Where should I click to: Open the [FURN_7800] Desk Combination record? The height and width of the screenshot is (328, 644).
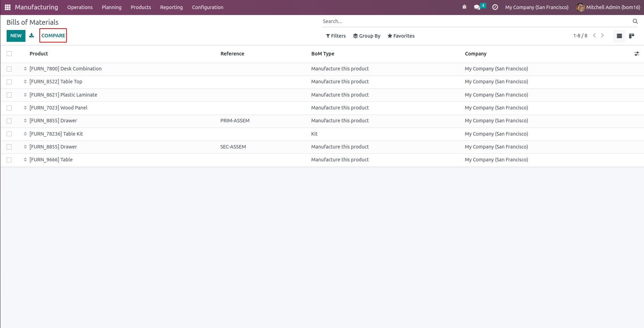(x=65, y=69)
